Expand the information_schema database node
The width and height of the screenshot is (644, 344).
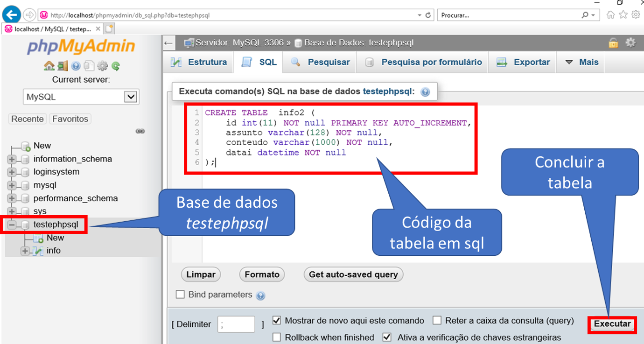point(12,159)
